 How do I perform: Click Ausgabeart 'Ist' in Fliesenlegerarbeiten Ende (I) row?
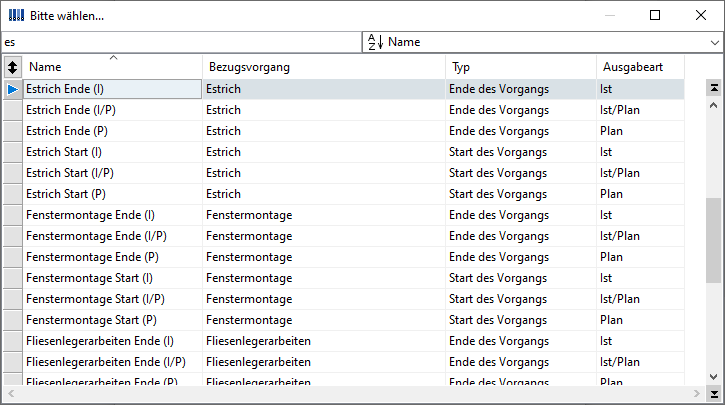(x=640, y=342)
